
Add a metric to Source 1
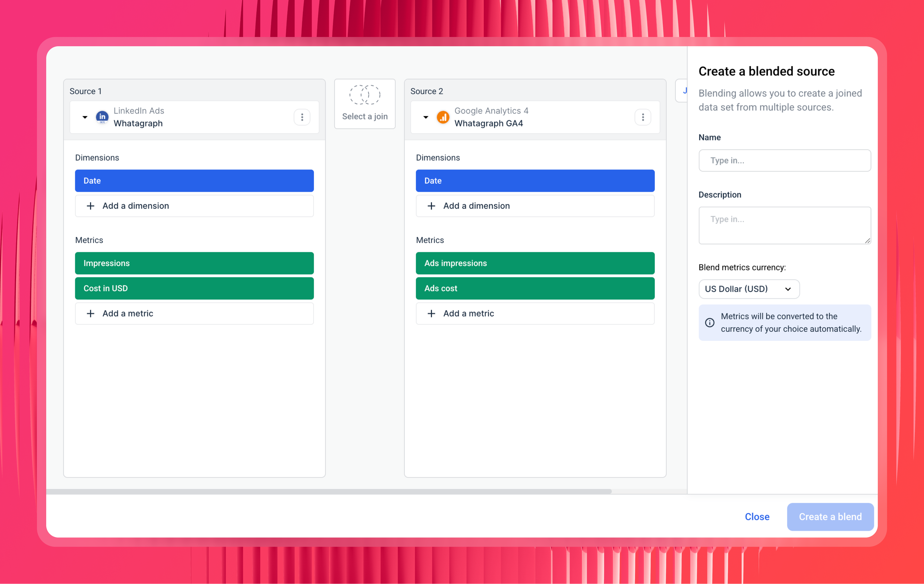[x=194, y=313]
